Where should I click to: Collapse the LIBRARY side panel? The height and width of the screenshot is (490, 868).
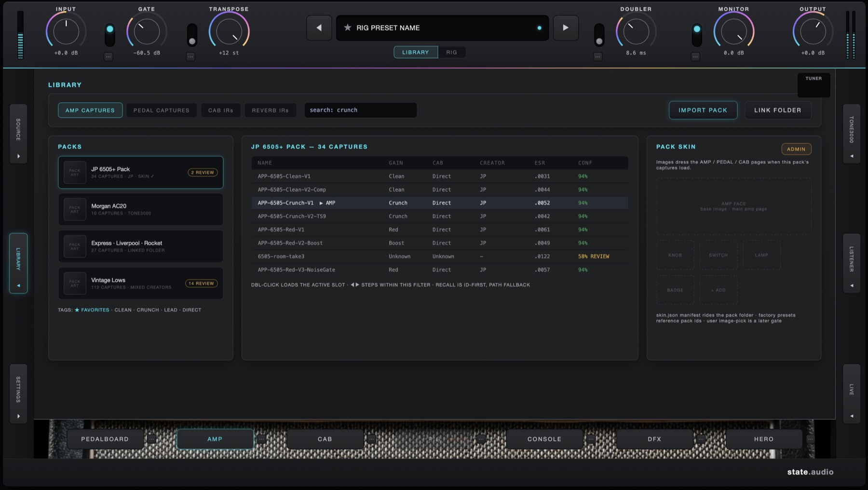tap(18, 263)
